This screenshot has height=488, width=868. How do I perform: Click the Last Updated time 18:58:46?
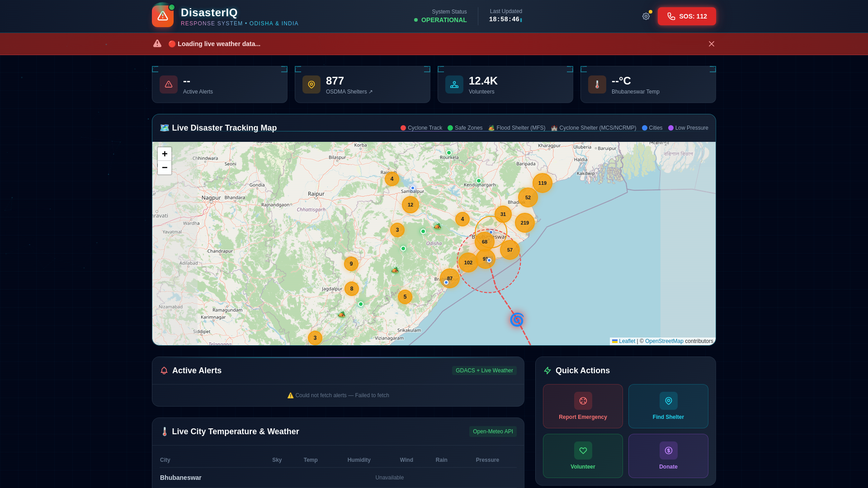(504, 19)
